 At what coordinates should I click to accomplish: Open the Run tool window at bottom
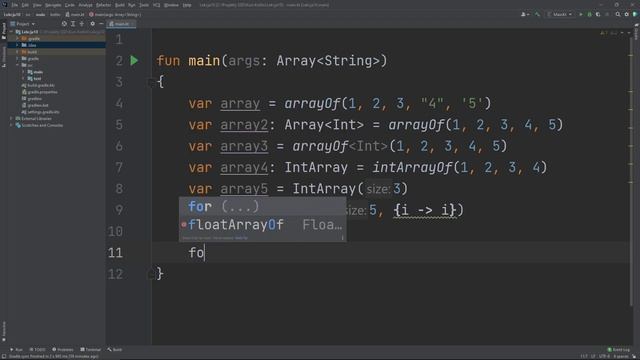tap(17, 350)
